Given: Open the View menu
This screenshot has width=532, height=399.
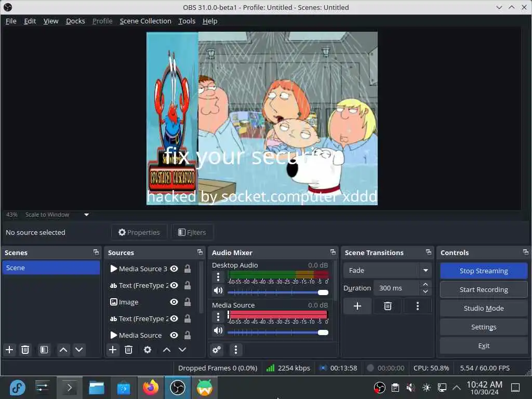Looking at the screenshot, I should tap(51, 21).
